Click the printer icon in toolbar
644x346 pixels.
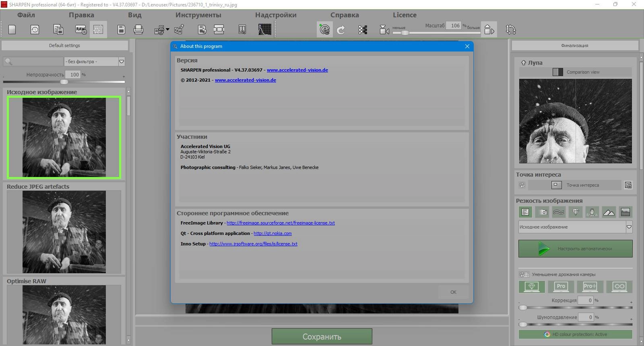click(138, 29)
